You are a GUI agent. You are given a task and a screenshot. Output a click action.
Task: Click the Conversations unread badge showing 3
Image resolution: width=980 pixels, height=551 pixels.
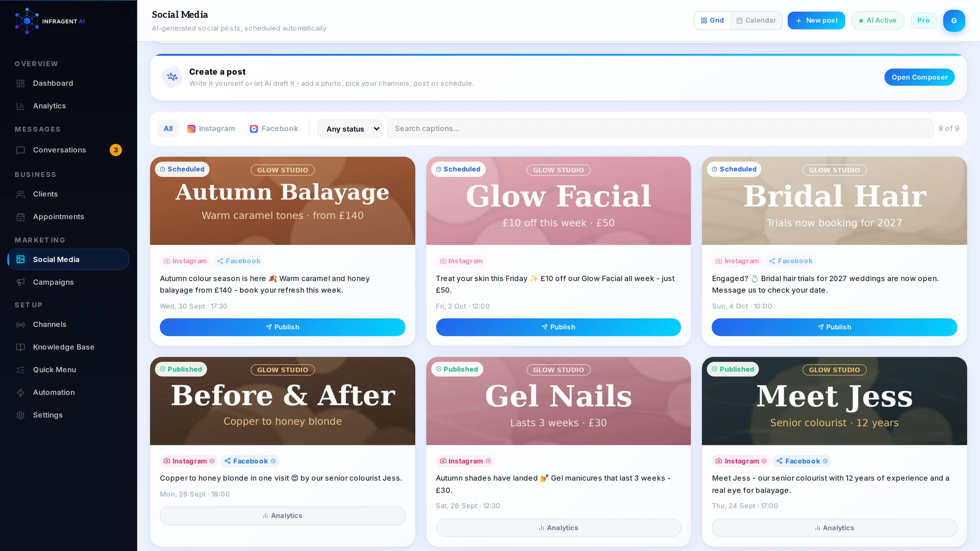(x=116, y=150)
